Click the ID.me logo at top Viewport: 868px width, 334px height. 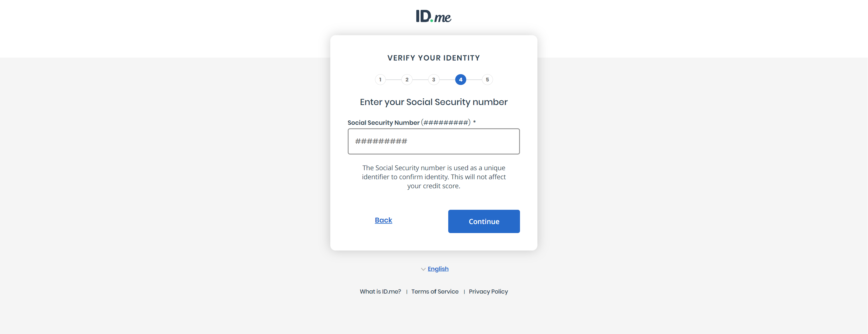(x=434, y=16)
